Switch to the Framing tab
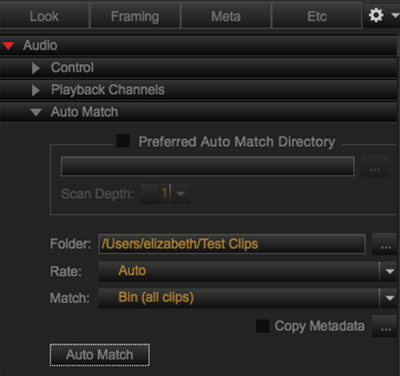 tap(135, 16)
